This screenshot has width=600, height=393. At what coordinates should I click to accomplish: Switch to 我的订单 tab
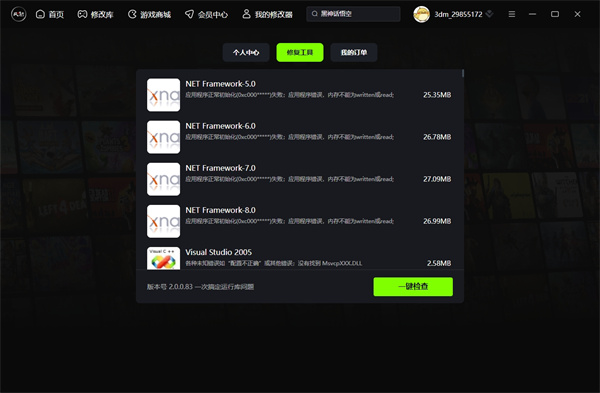pos(354,52)
